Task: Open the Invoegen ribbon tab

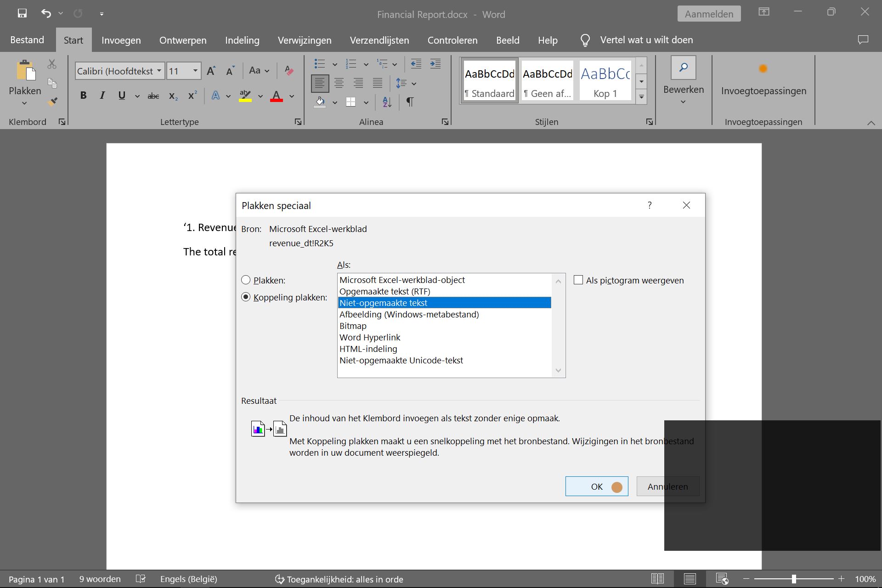Action: tap(121, 40)
